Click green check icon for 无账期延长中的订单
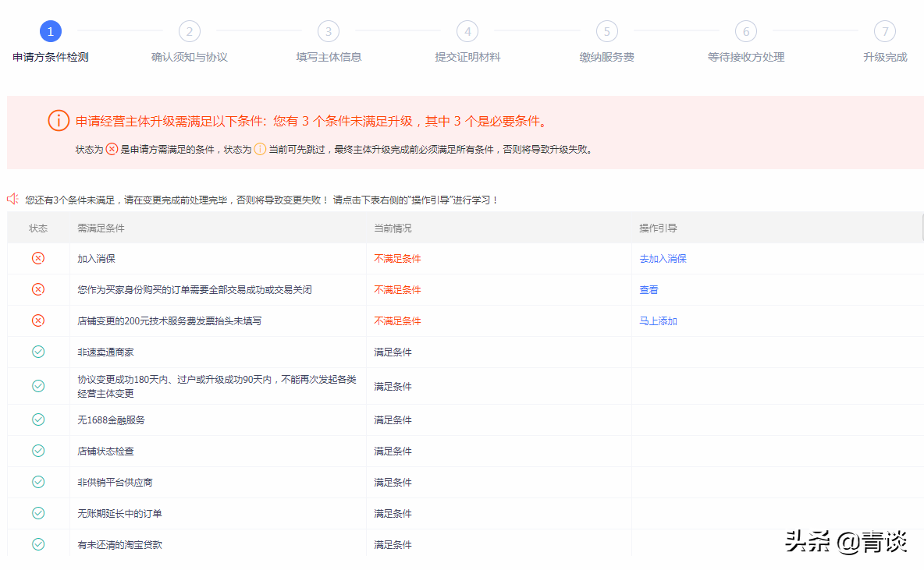The height and width of the screenshot is (570, 924). [x=38, y=514]
